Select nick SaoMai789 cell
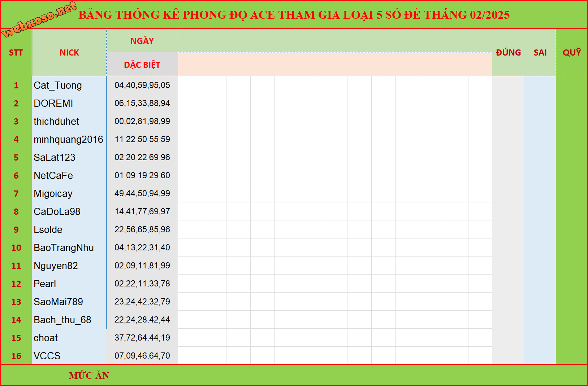Image resolution: width=588 pixels, height=386 pixels. [x=69, y=302]
